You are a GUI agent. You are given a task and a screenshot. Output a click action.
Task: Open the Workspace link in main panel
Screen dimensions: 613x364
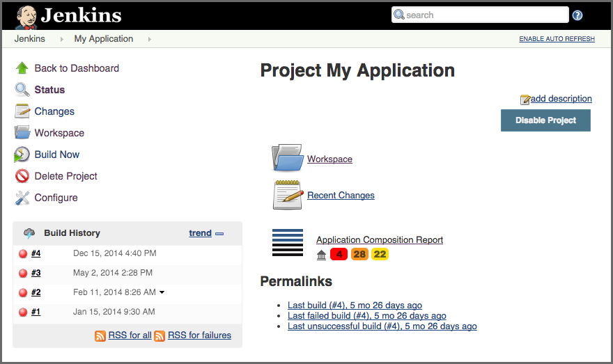329,159
